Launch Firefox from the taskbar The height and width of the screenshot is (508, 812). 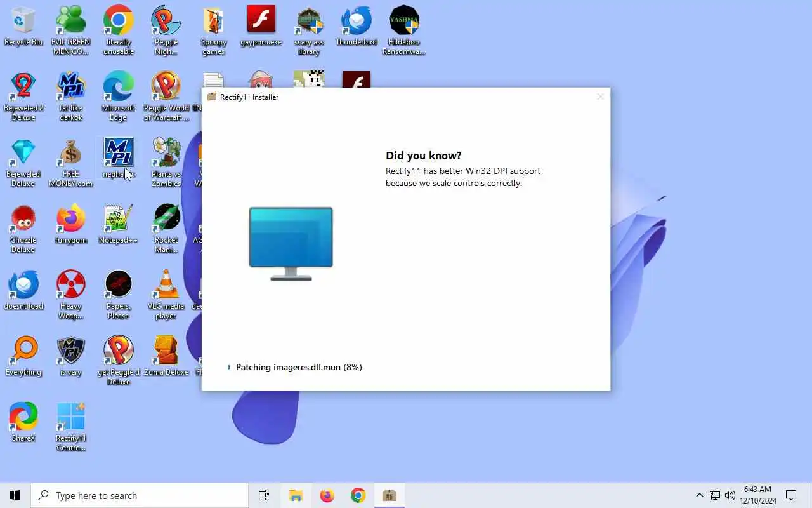[327, 495]
